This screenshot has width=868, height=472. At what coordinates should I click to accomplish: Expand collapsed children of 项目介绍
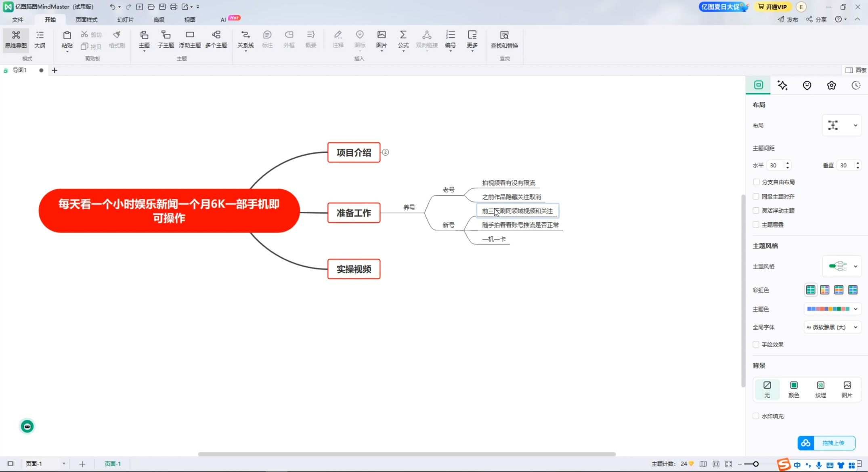click(385, 152)
